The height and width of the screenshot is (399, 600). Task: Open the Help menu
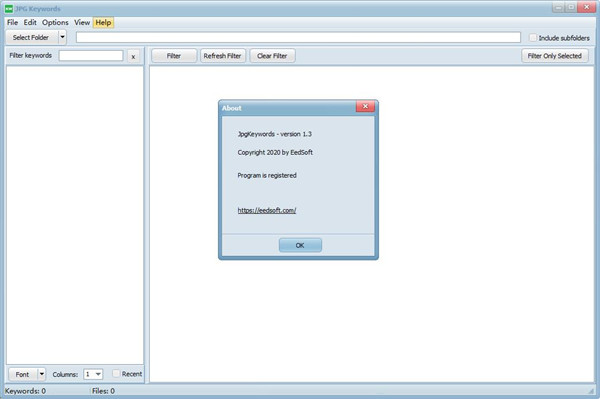click(103, 23)
